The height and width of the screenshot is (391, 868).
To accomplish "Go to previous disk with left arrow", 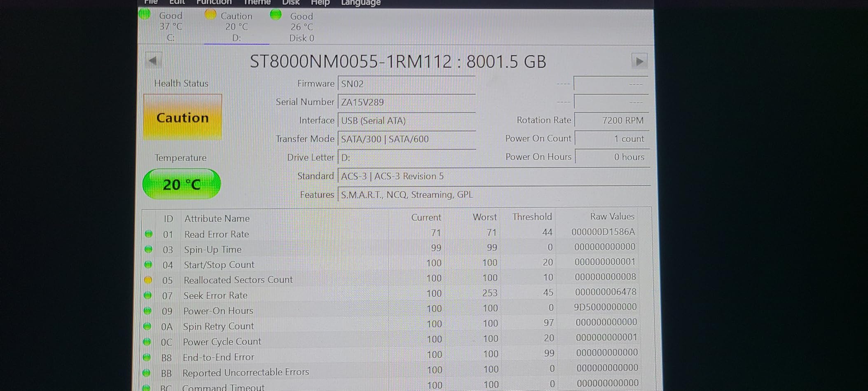I will pos(153,61).
